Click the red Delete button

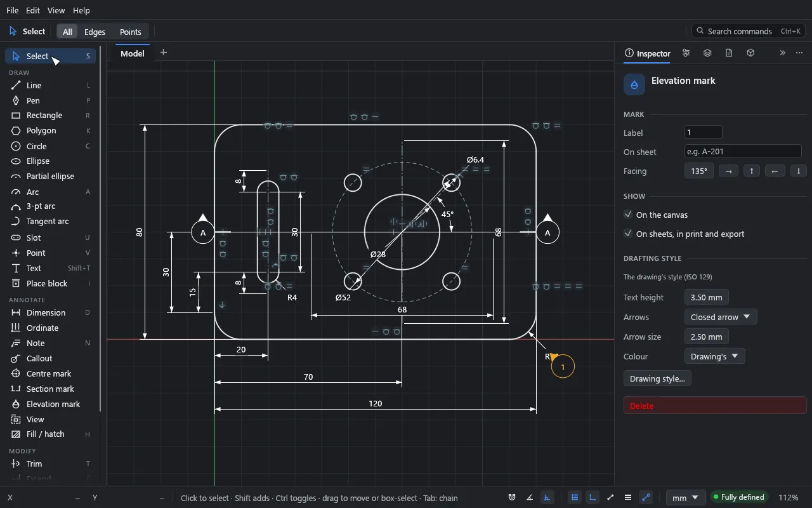[715, 406]
